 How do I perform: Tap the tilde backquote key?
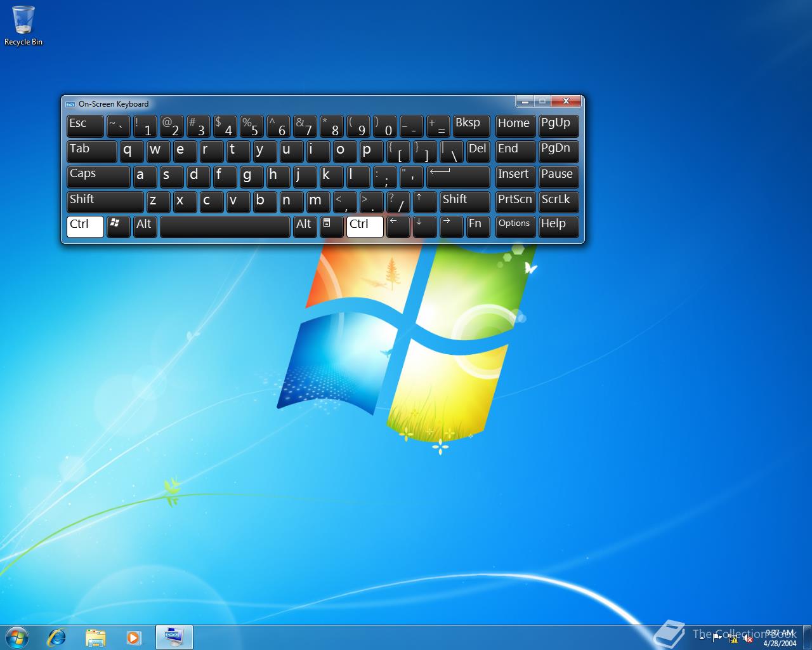pos(118,126)
